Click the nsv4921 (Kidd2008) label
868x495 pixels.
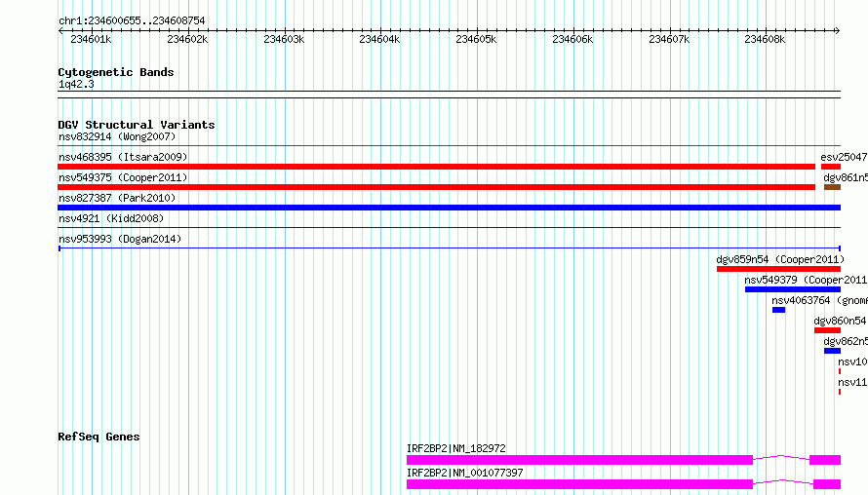pos(111,218)
